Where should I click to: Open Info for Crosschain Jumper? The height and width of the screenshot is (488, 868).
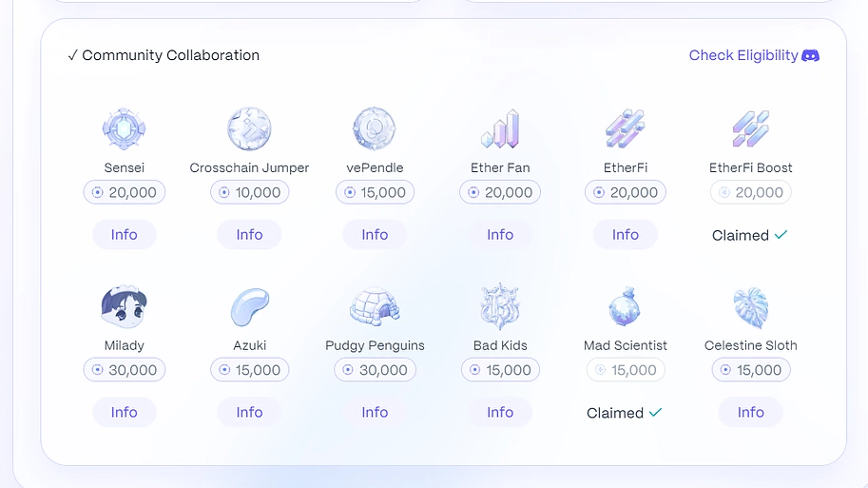[x=249, y=234]
